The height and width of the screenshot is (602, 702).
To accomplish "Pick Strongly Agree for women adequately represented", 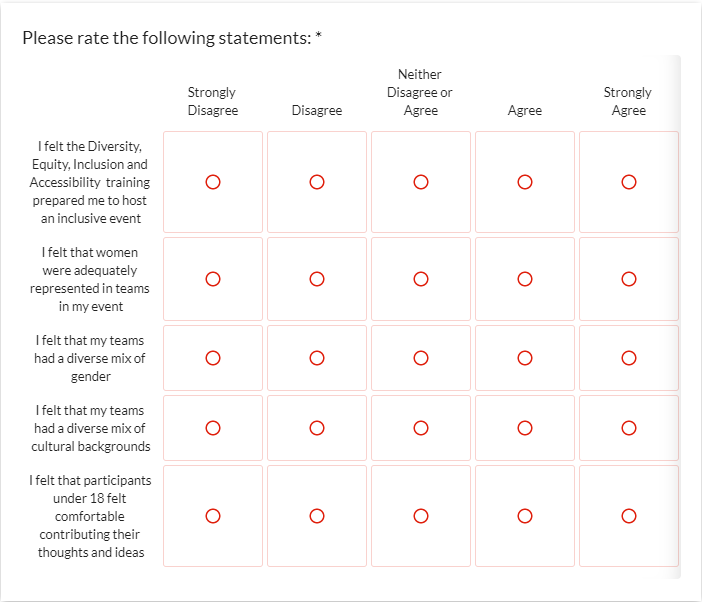I will 629,279.
